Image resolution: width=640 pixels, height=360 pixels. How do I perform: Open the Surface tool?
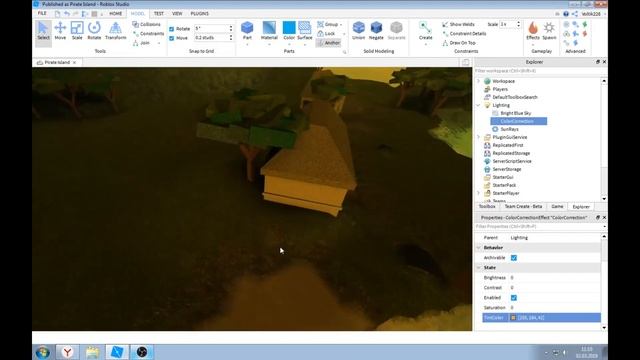coord(304,31)
